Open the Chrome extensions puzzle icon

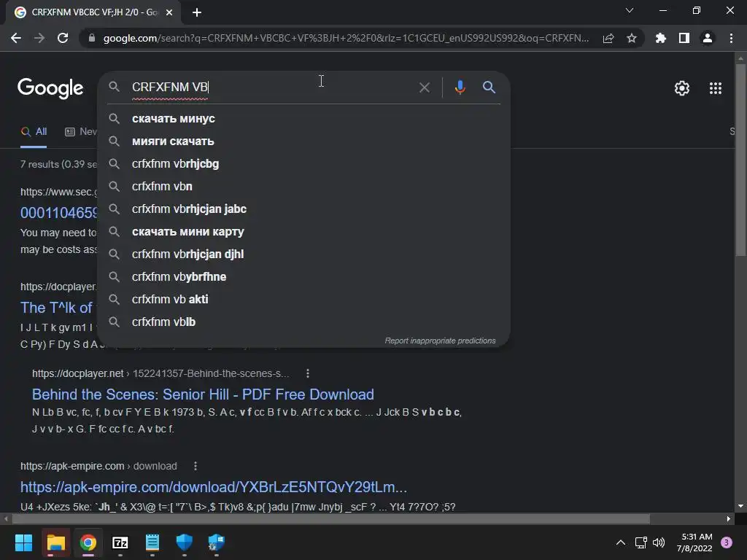pos(660,38)
